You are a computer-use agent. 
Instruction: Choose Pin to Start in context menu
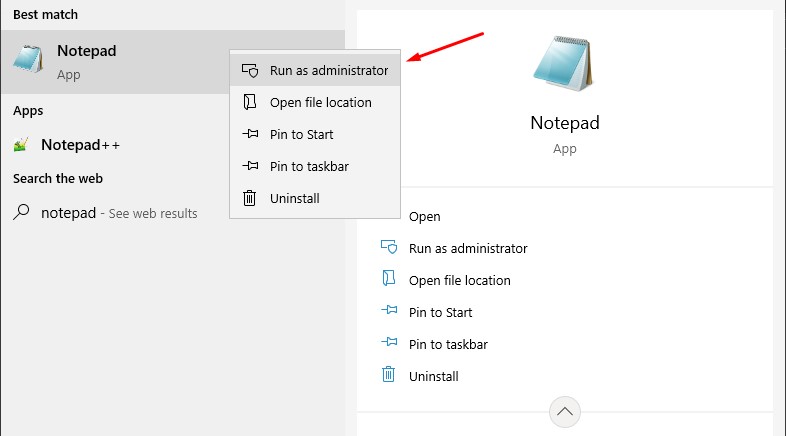315,134
